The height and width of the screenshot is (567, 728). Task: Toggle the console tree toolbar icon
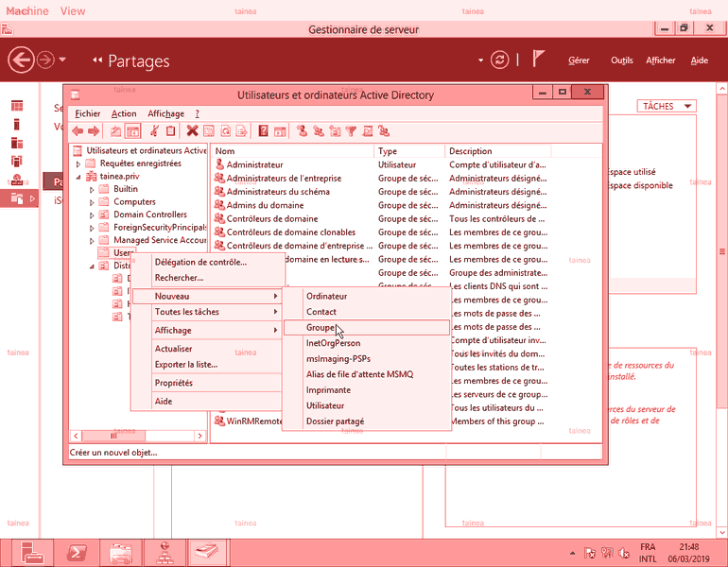click(x=132, y=131)
